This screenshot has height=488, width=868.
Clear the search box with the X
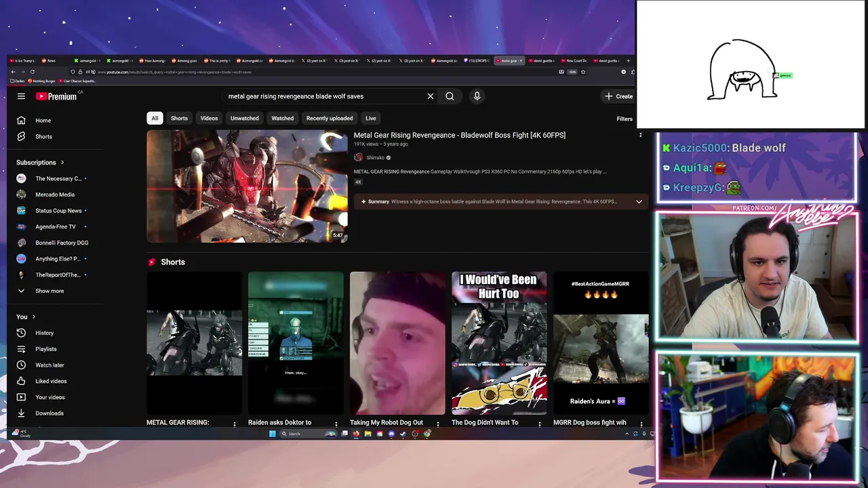pyautogui.click(x=430, y=96)
